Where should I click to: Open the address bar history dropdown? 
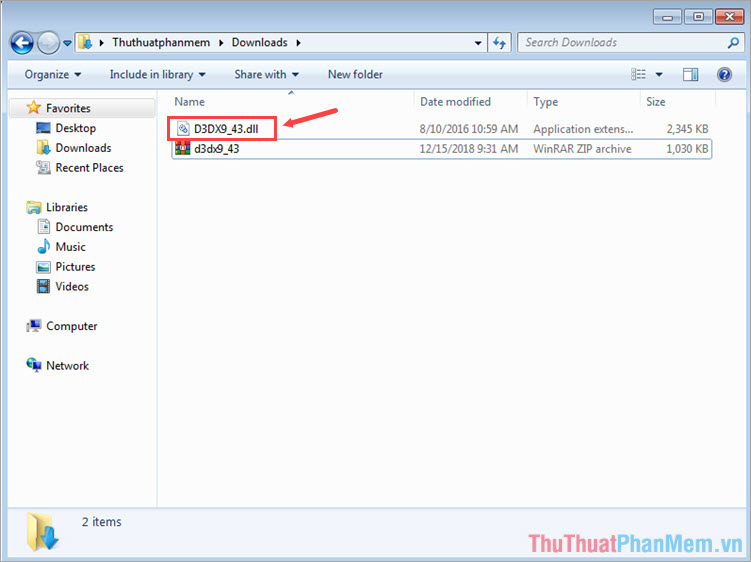(x=478, y=43)
